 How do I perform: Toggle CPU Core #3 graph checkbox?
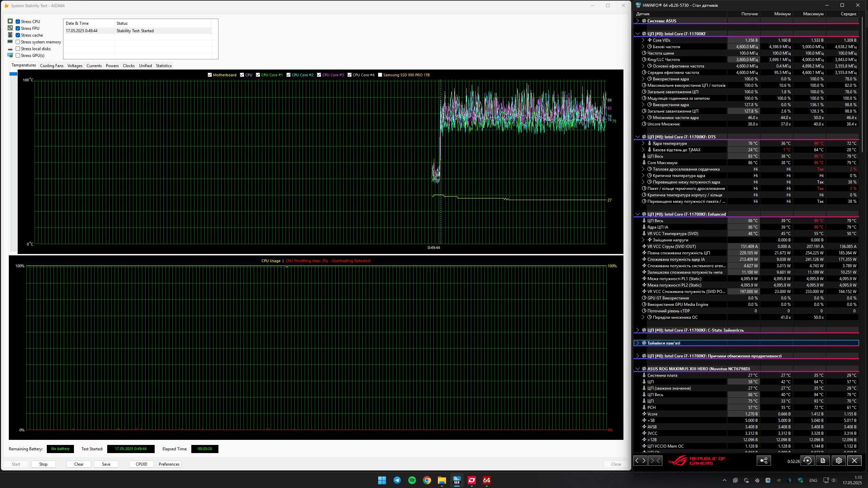click(319, 75)
